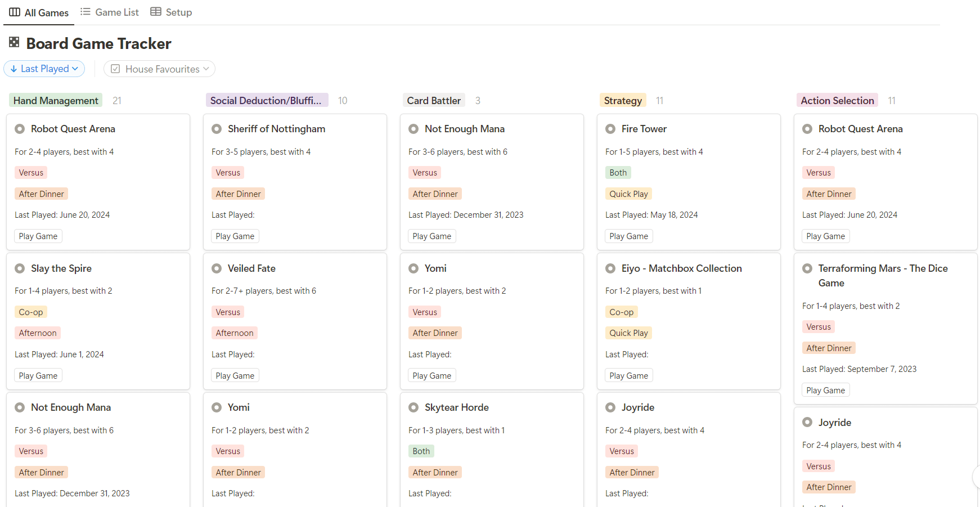980x507 pixels.
Task: Click the Social Deduction/Bluffing group label
Action: click(266, 100)
